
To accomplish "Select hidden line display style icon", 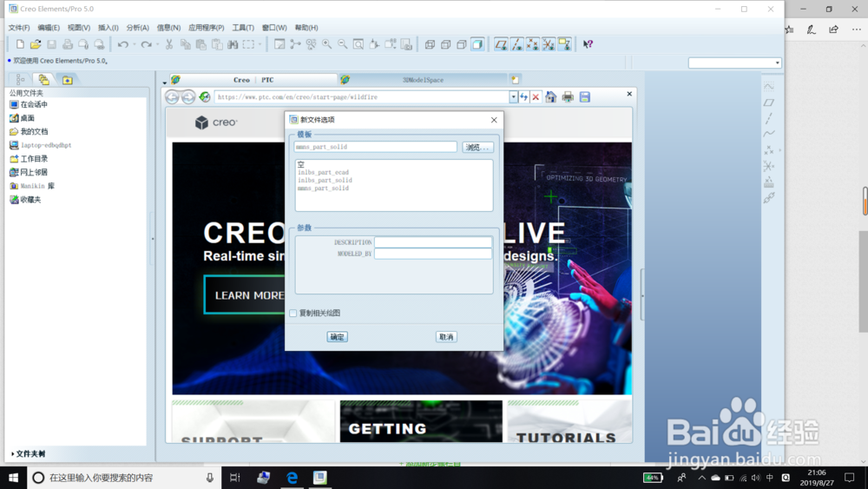I will [445, 44].
